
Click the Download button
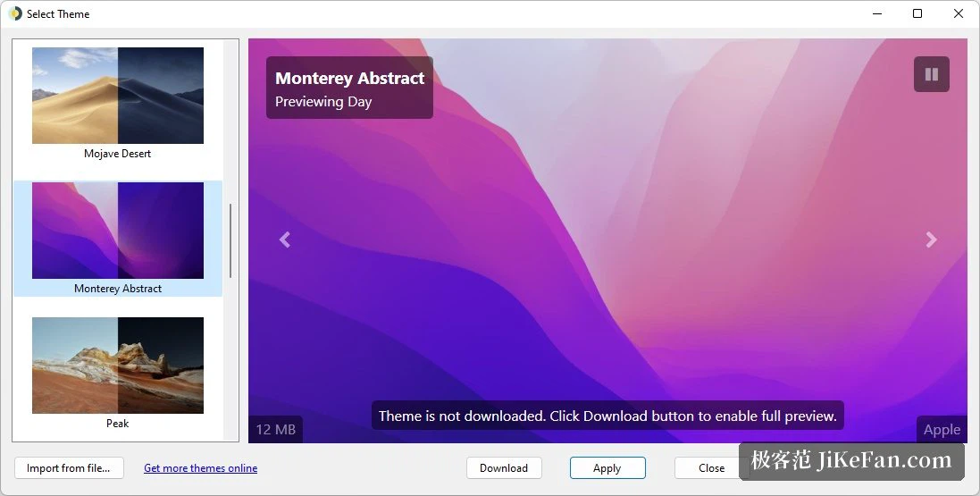504,468
